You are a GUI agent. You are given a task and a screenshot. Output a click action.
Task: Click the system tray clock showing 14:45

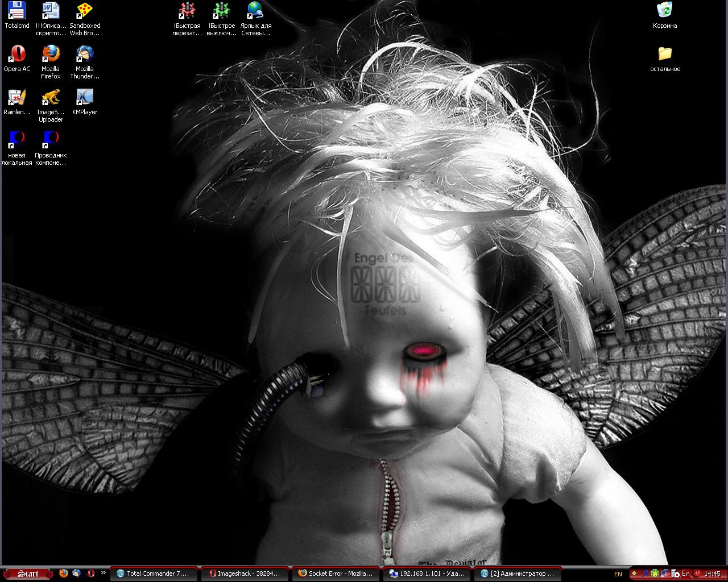[712, 573]
